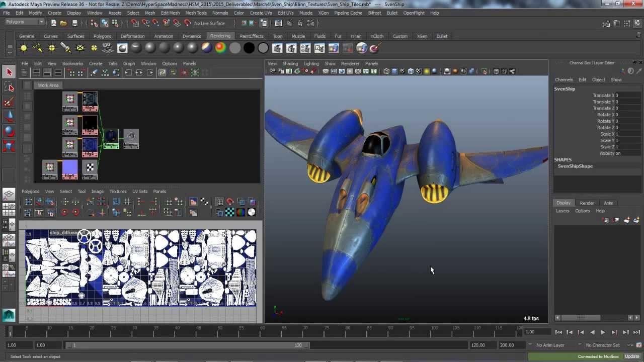Play the animation forward
This screenshot has width=644, height=362.
(603, 332)
